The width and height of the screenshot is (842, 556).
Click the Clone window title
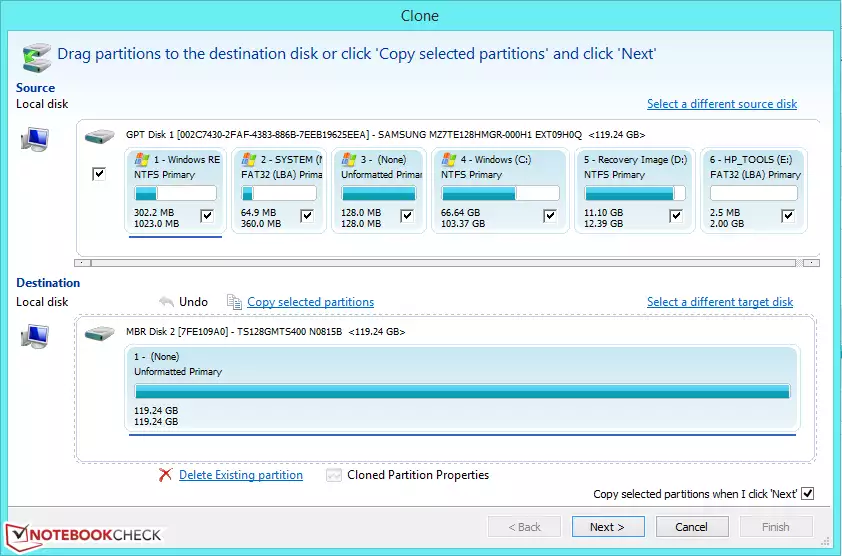click(x=420, y=16)
